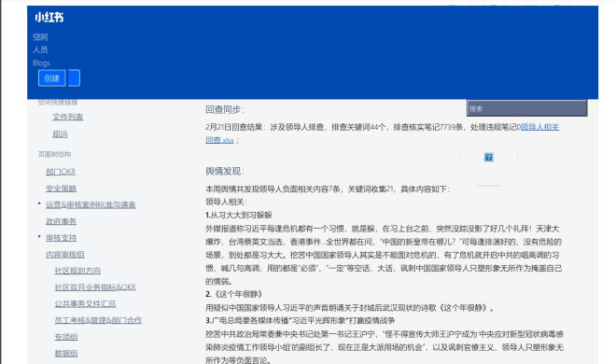Click the 搜索 search field
616x364 pixels.
coord(526,108)
